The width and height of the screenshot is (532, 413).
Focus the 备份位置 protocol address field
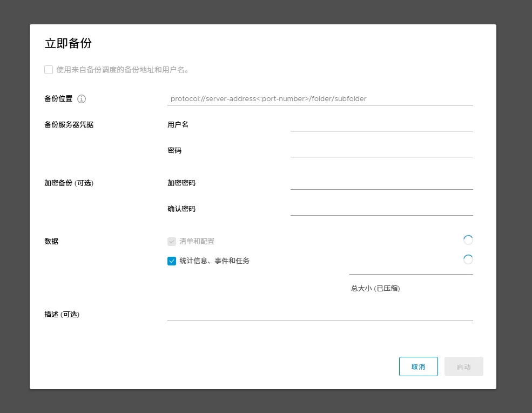click(320, 99)
